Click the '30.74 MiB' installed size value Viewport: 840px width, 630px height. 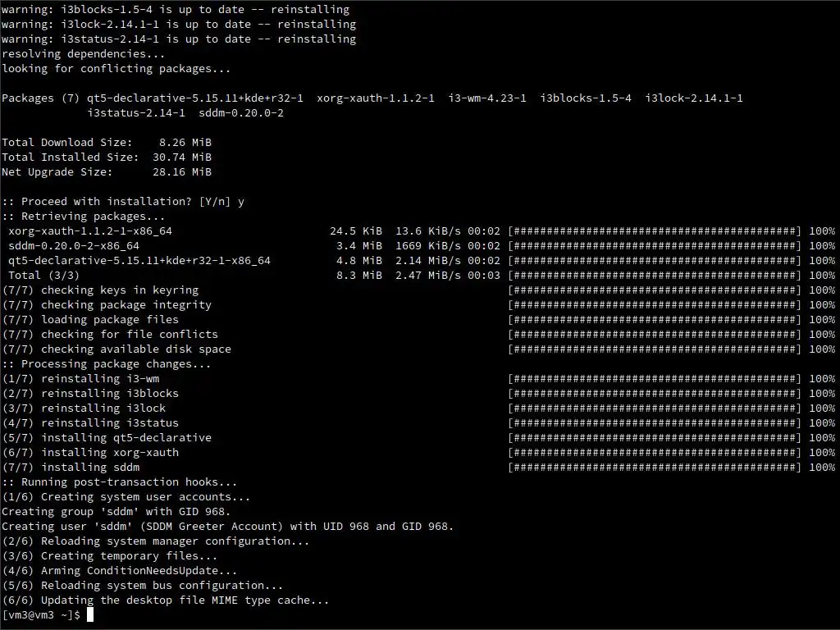pos(182,157)
